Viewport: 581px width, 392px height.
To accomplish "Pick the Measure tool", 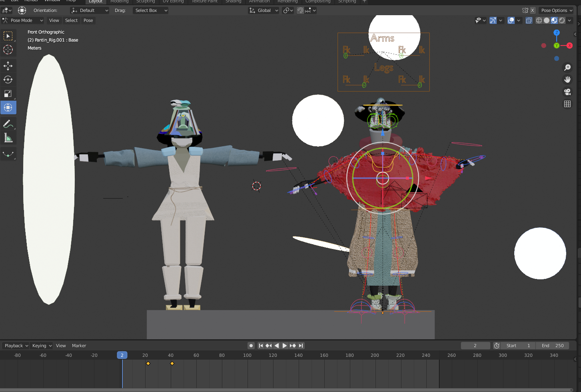I will pos(8,138).
